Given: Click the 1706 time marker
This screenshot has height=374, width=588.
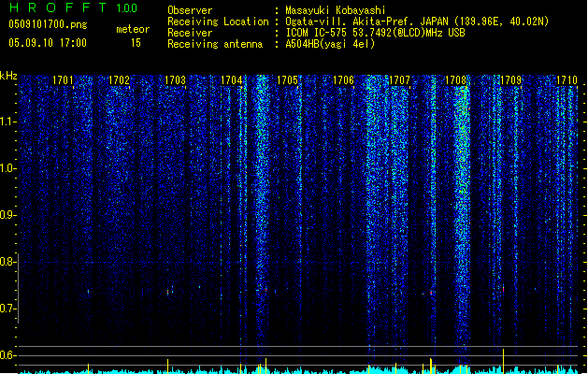Looking at the screenshot, I should [343, 80].
